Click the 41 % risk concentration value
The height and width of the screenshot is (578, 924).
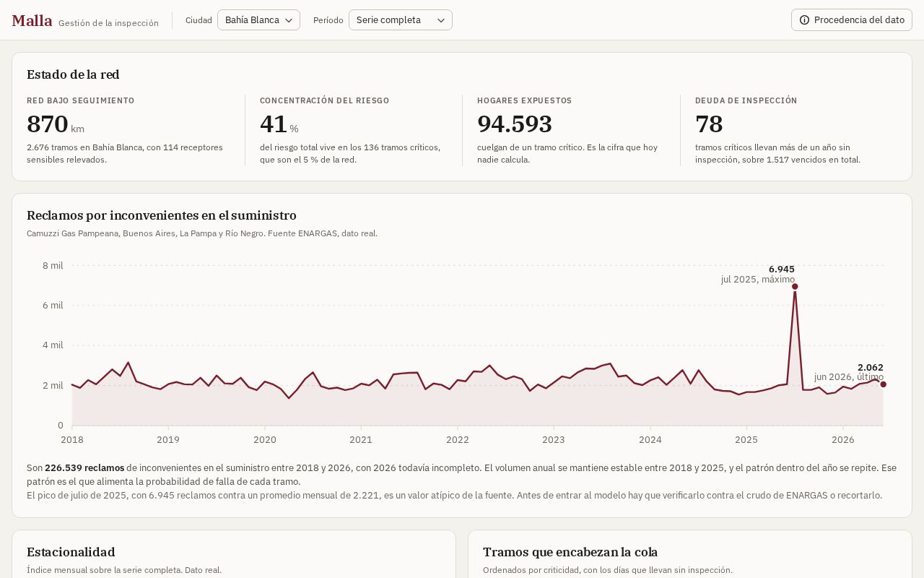point(274,124)
